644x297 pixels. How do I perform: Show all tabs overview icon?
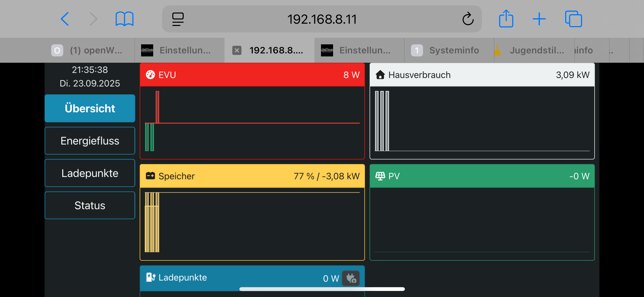573,19
